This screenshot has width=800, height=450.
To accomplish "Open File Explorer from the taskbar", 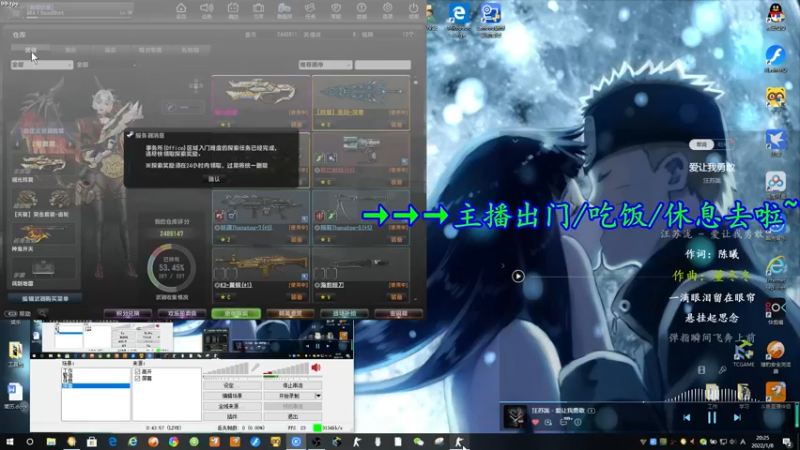I will [51, 441].
